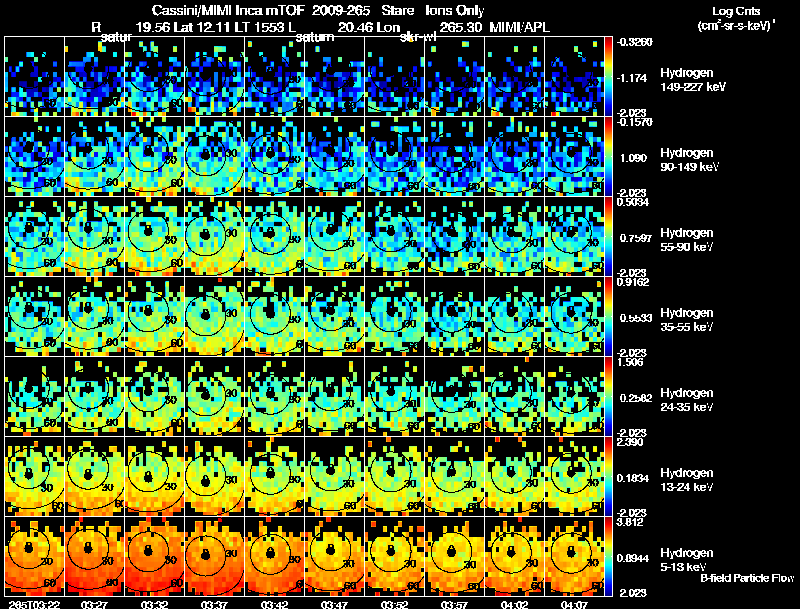This screenshot has width=800, height=609.
Task: Click the color bar beside Hydrogen 149-227 keV
Action: coord(608,77)
